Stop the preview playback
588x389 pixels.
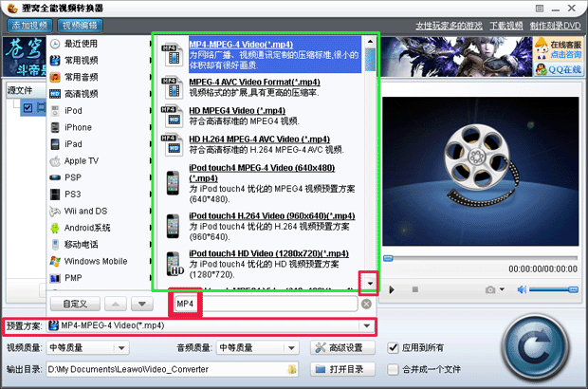pos(414,289)
